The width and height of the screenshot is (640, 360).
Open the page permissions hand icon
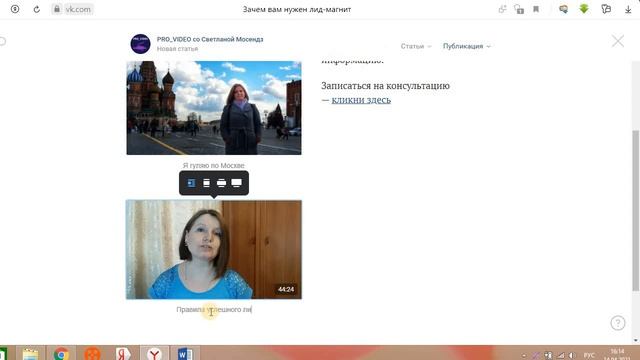pyautogui.click(x=502, y=9)
